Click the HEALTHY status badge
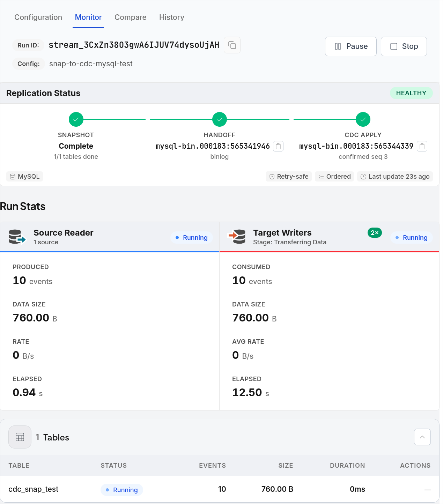 [x=411, y=93]
